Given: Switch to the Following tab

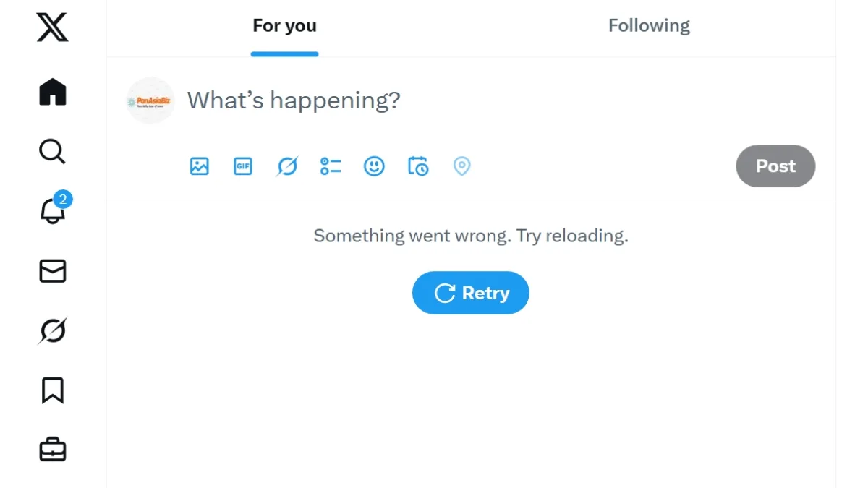Looking at the screenshot, I should (649, 27).
